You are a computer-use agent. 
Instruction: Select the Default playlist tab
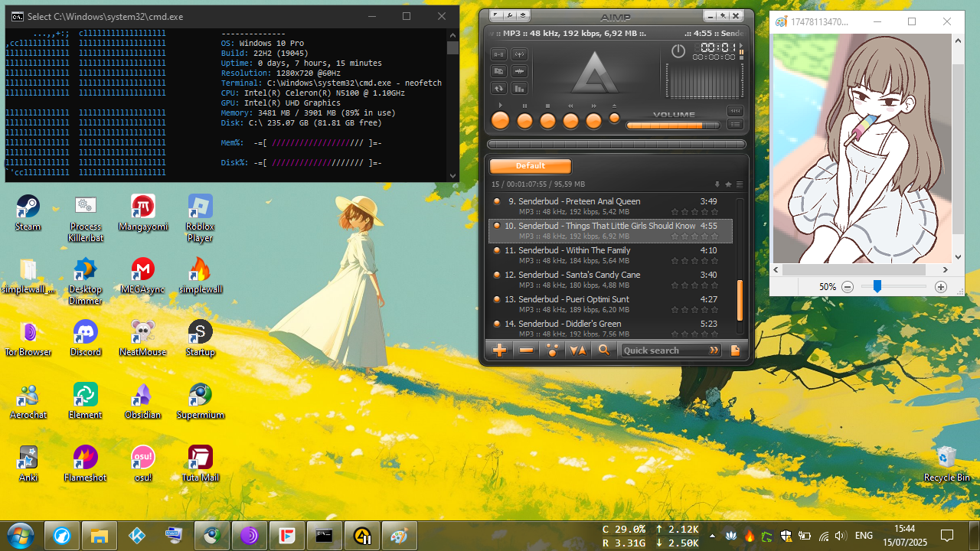(x=531, y=166)
